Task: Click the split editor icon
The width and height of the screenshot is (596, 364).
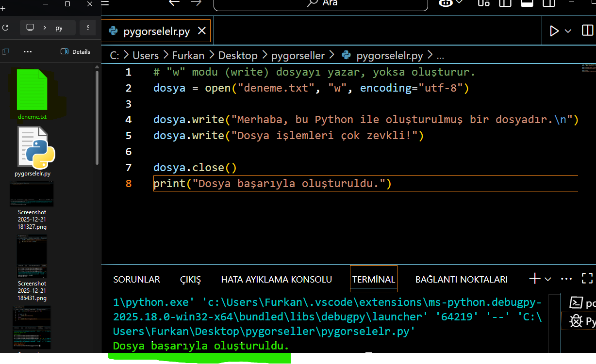Action: click(587, 31)
